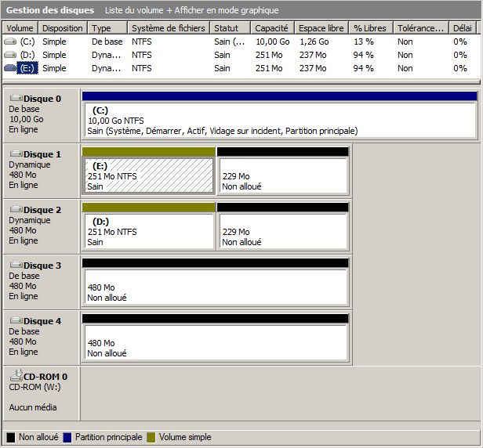The height and width of the screenshot is (448, 483).
Task: Select the (E:) 251 Mo NTFS partition
Action: coord(147,176)
